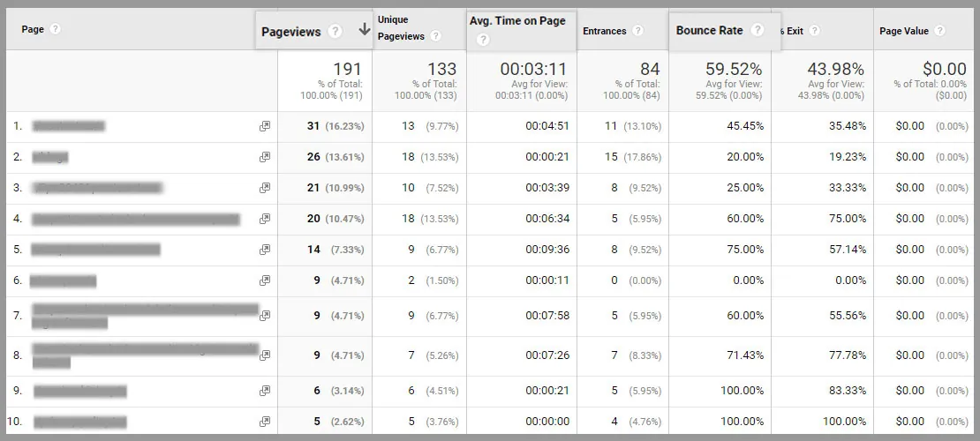Sort by the Pageviews column header
Viewport: 980px width, 441px height.
coord(291,31)
